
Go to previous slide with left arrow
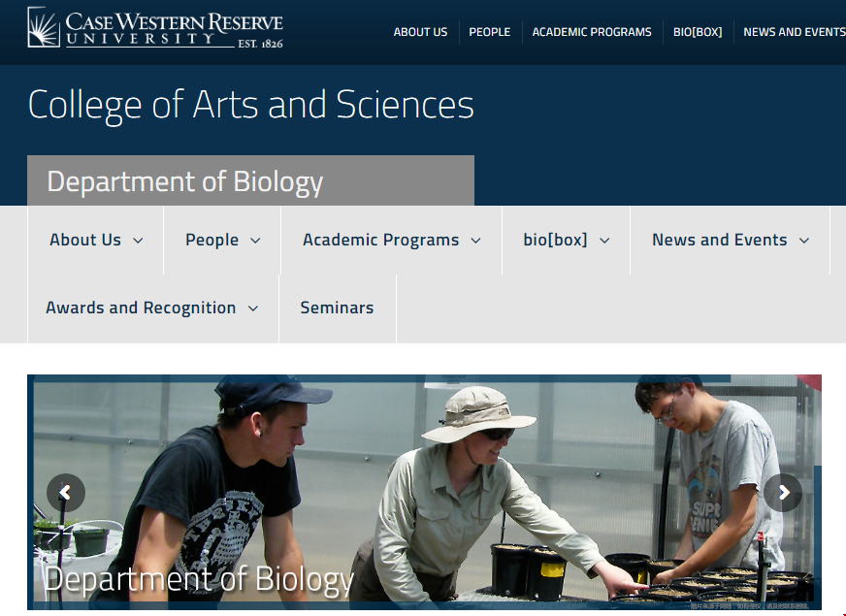(66, 493)
